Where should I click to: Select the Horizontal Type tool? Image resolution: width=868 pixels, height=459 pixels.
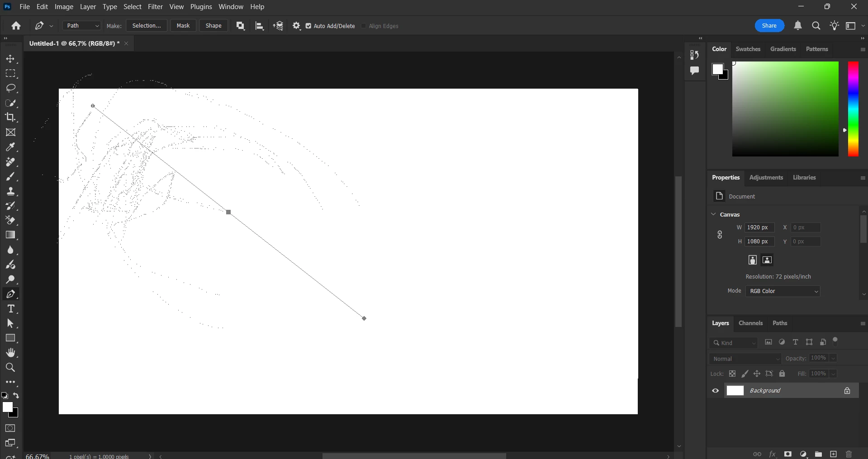click(x=10, y=309)
